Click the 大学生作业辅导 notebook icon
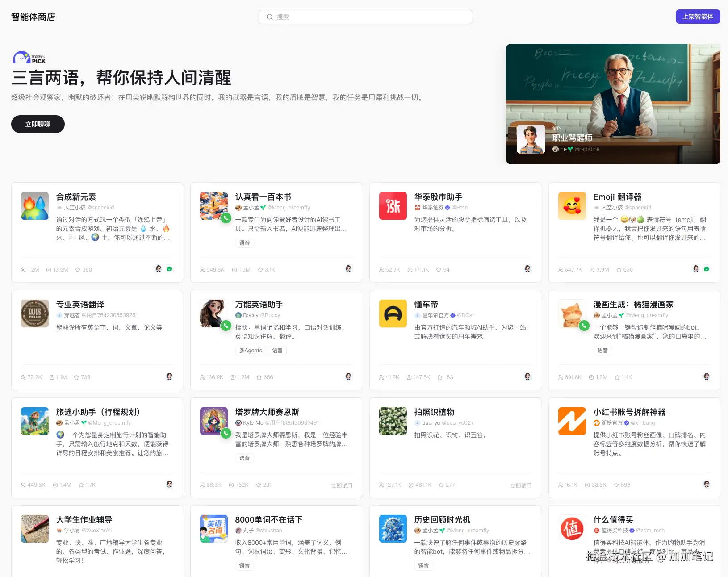The image size is (728, 577). (35, 529)
